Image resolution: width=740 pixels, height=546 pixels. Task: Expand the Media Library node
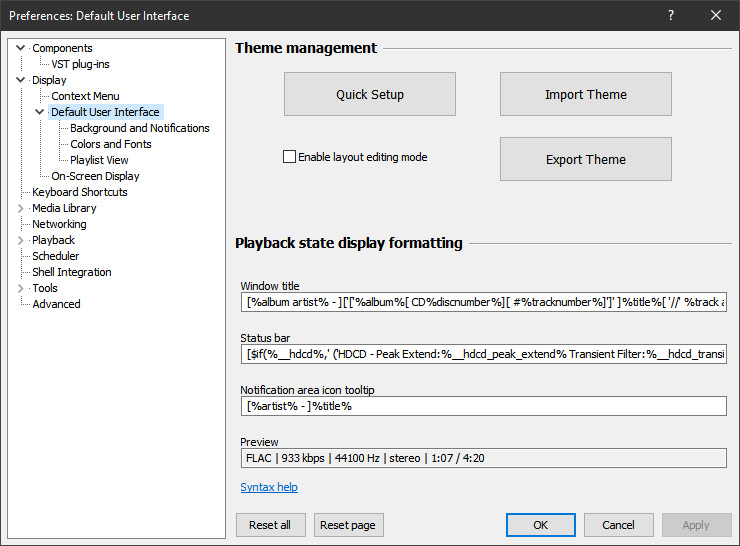(21, 208)
